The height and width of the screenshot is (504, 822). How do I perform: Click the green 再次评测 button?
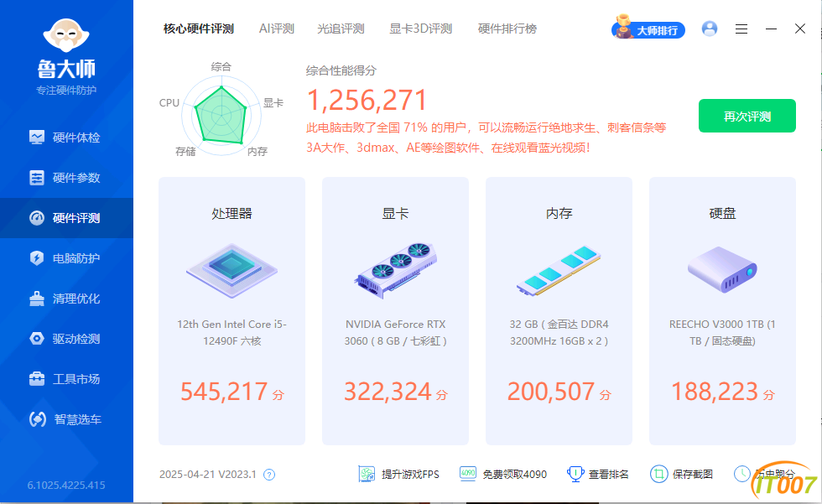747,116
